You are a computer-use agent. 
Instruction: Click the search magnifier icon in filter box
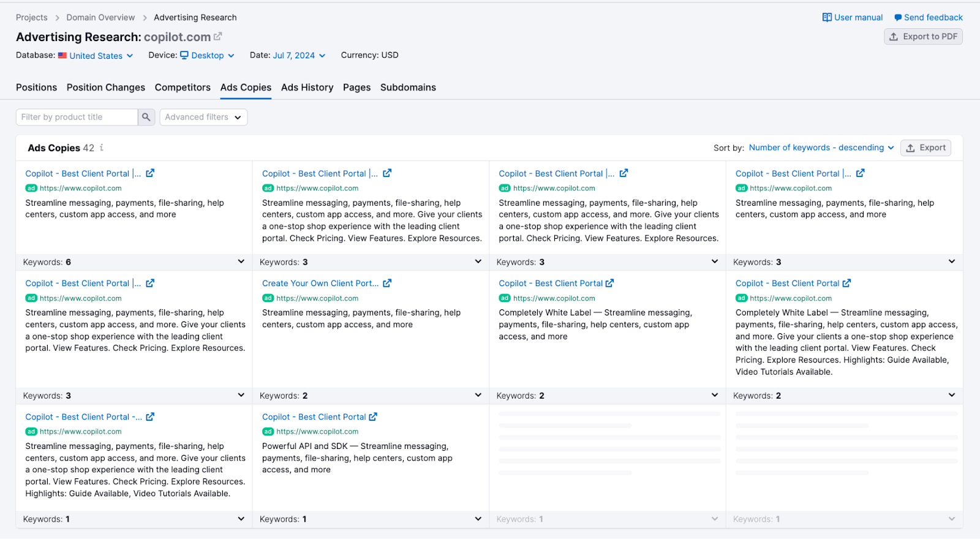[x=146, y=117]
